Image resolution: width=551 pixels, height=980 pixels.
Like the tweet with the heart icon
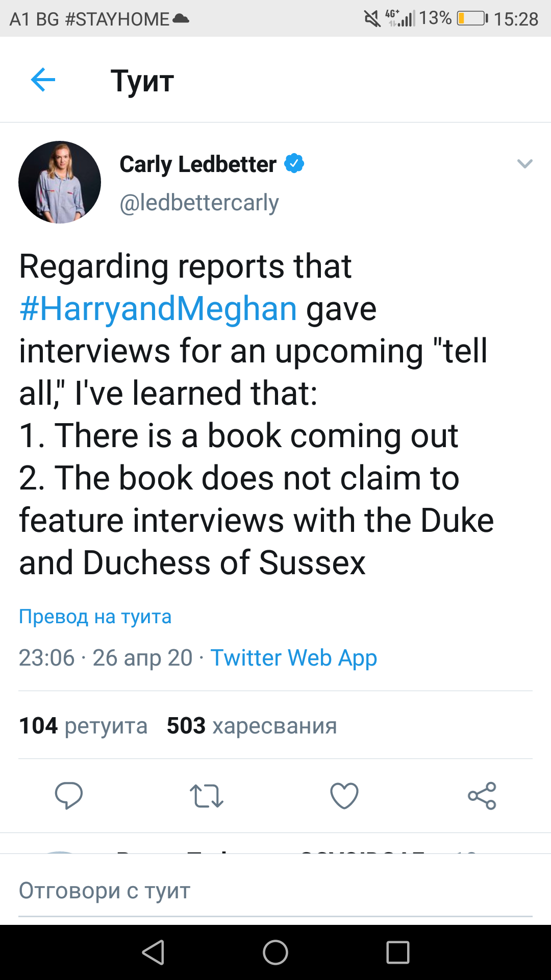coord(344,795)
